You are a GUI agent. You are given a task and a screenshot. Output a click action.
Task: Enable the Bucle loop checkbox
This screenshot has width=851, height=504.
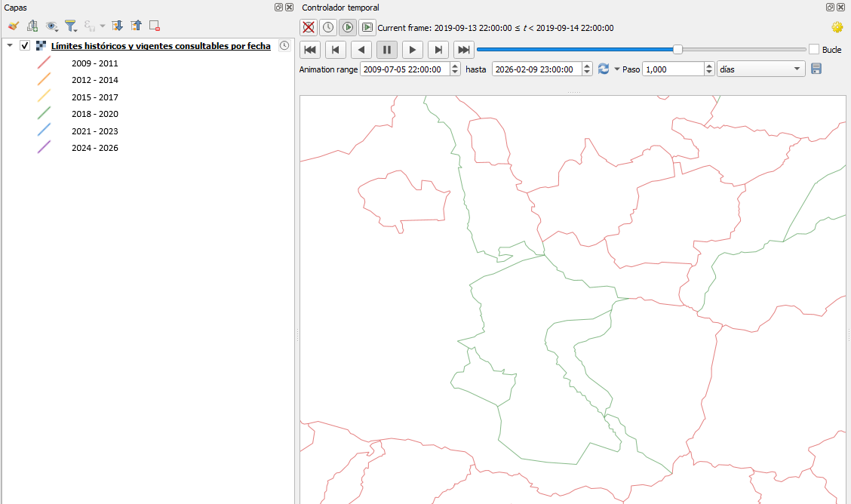814,50
